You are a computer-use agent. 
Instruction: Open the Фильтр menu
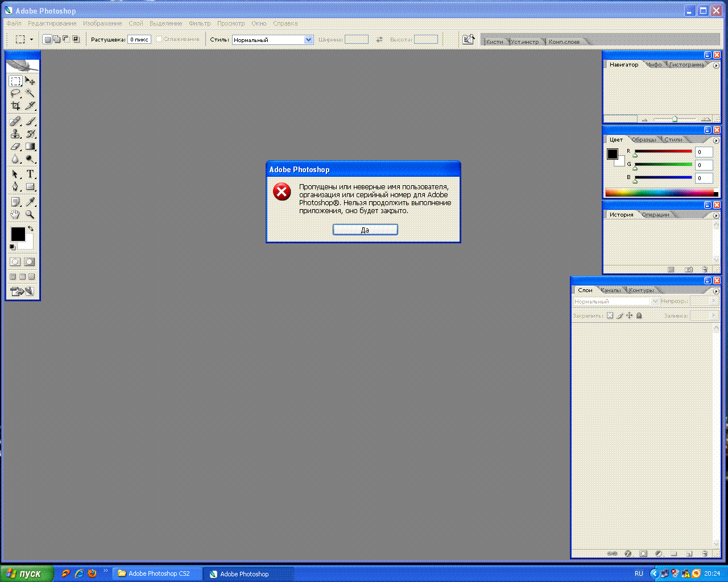[x=200, y=23]
